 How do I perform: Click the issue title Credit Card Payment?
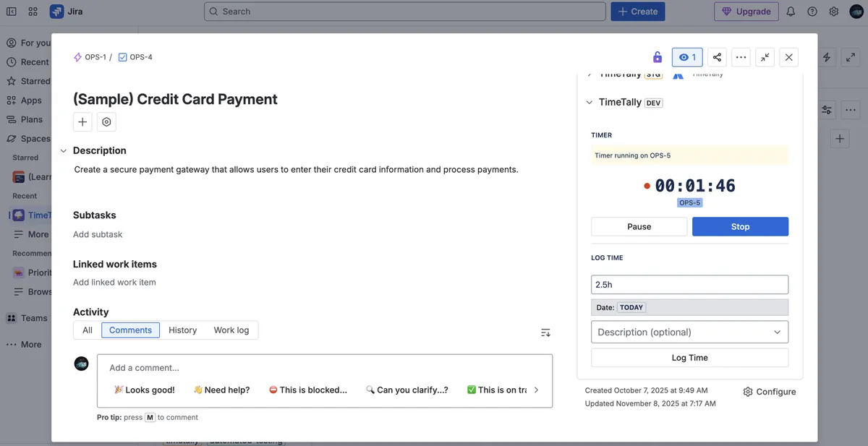pyautogui.click(x=175, y=99)
